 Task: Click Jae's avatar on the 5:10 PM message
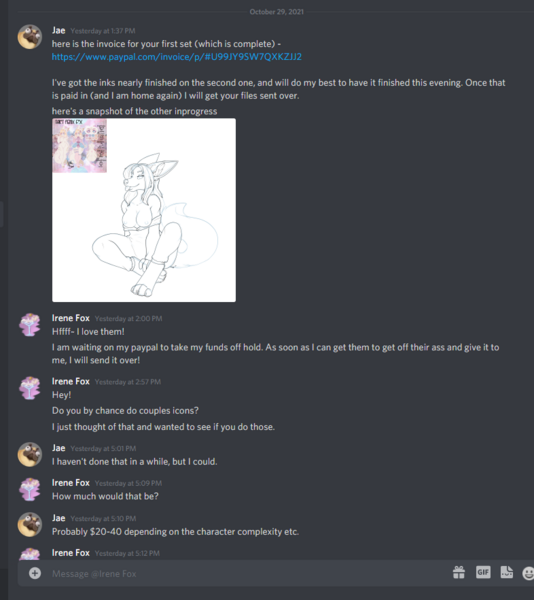coord(30,524)
